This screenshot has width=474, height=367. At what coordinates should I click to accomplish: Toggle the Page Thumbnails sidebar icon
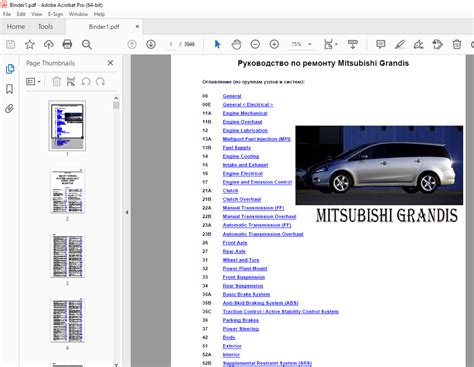[10, 69]
